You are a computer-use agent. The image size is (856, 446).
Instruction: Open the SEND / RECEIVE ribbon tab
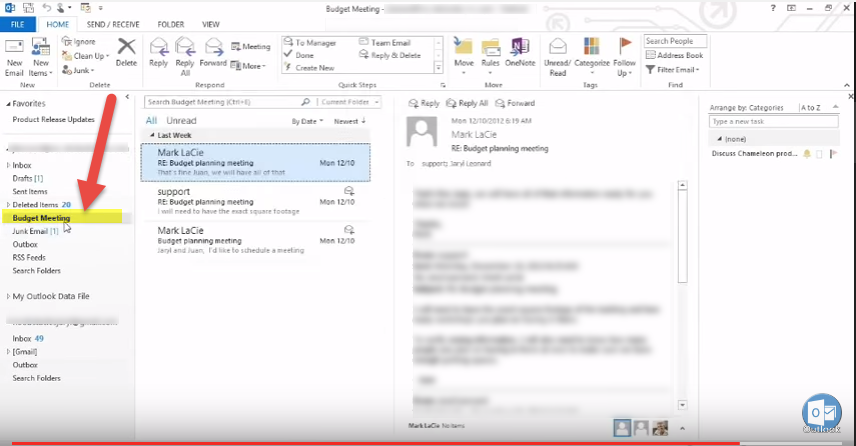[x=112, y=23]
